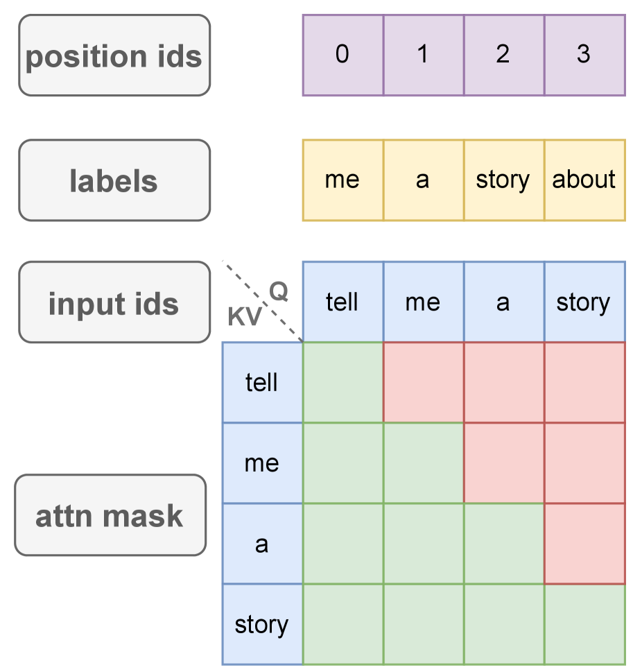The height and width of the screenshot is (672, 633).
Task: Select position id cell containing 1
Action: pos(423,55)
